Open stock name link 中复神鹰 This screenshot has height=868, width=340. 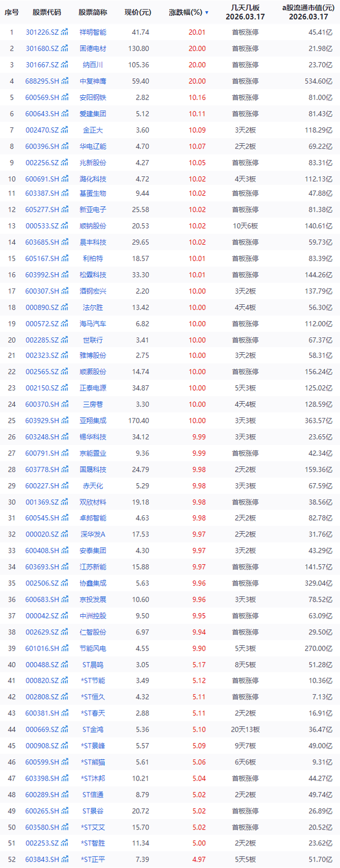(93, 81)
